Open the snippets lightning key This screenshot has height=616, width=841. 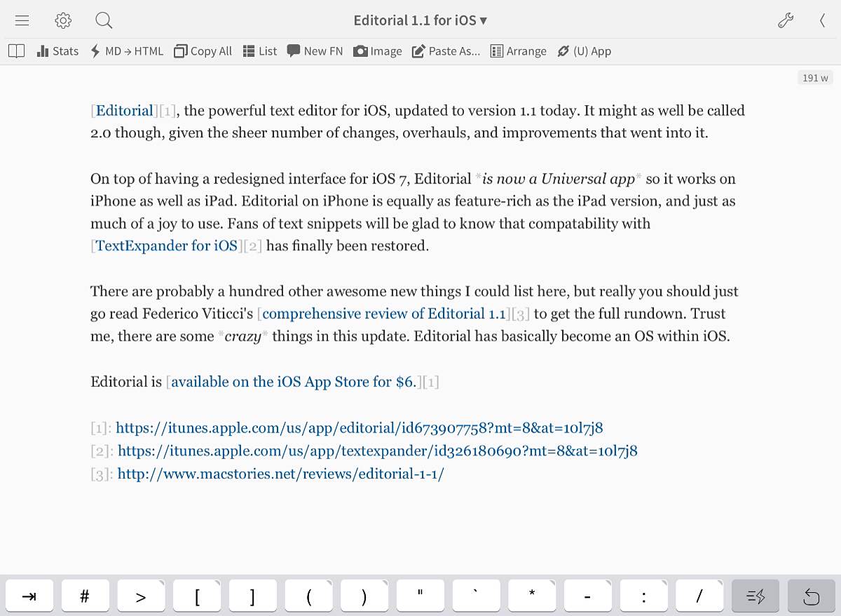point(755,596)
